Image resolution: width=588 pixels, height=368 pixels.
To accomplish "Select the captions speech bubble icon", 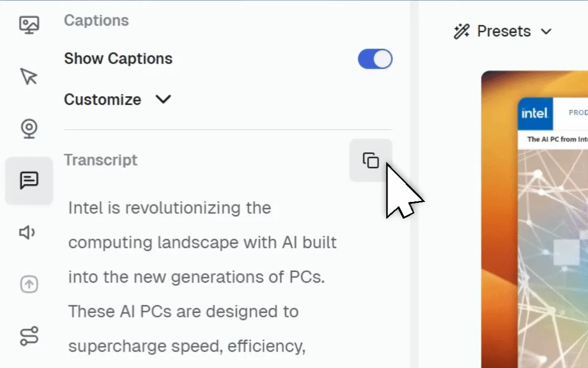I will coord(29,180).
